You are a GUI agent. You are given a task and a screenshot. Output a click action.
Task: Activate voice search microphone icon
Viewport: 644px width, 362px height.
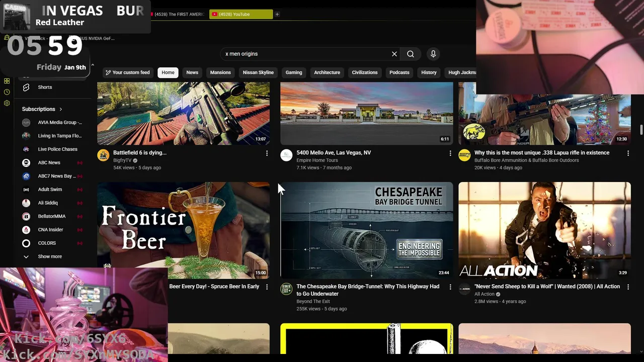pos(433,54)
